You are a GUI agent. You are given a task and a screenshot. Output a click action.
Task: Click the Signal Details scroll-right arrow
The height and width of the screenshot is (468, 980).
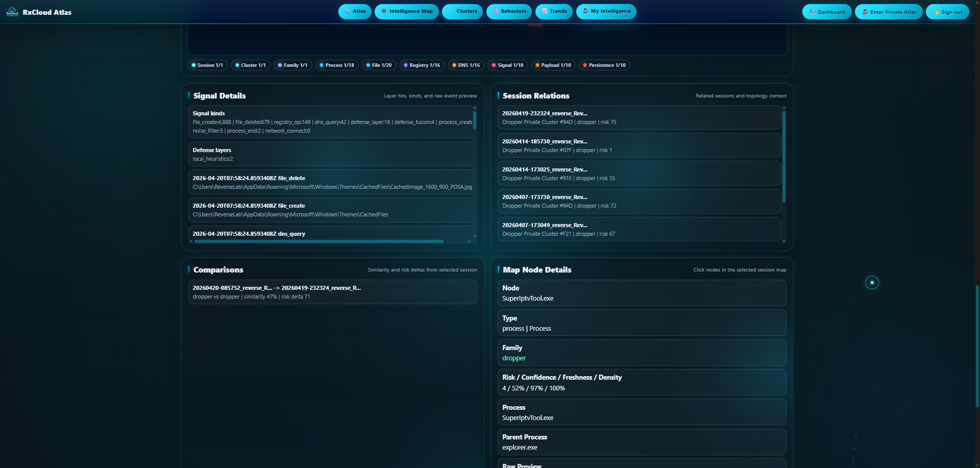pyautogui.click(x=470, y=241)
